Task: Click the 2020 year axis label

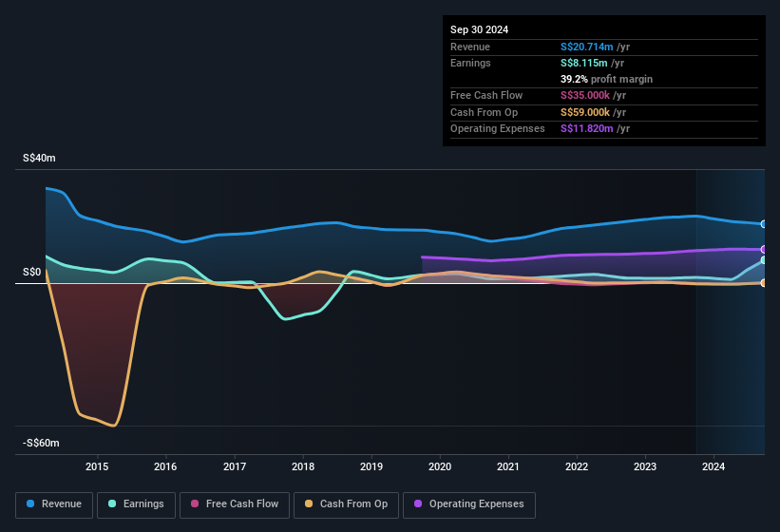Action: click(440, 466)
